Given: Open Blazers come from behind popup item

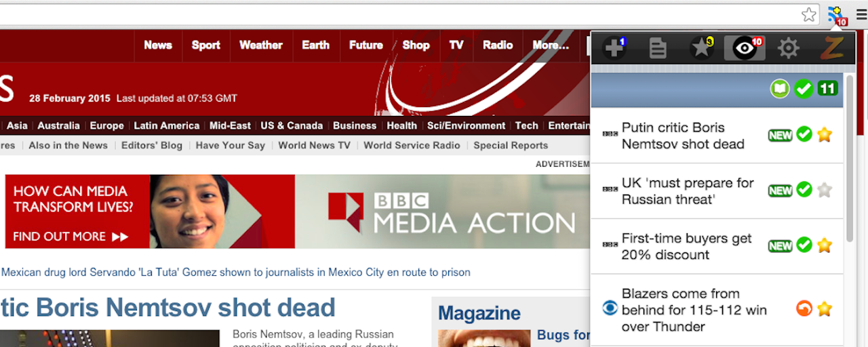Looking at the screenshot, I should tap(694, 310).
